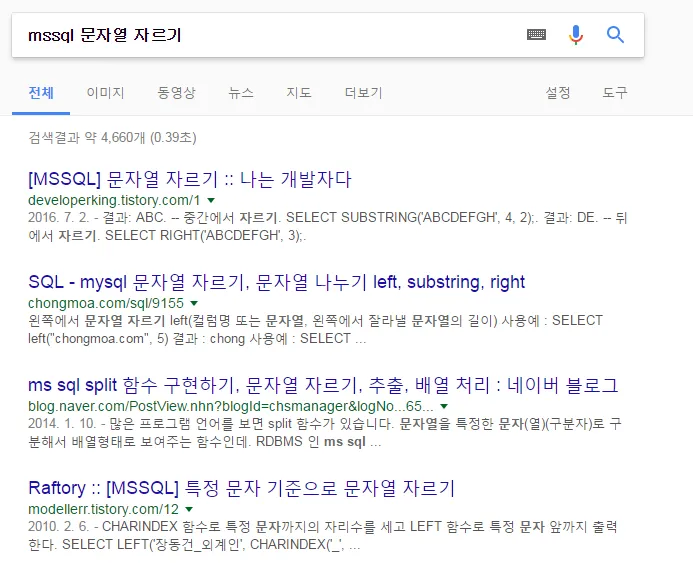Expand the 더보기 menu
This screenshot has height=563, width=693.
pos(363,93)
